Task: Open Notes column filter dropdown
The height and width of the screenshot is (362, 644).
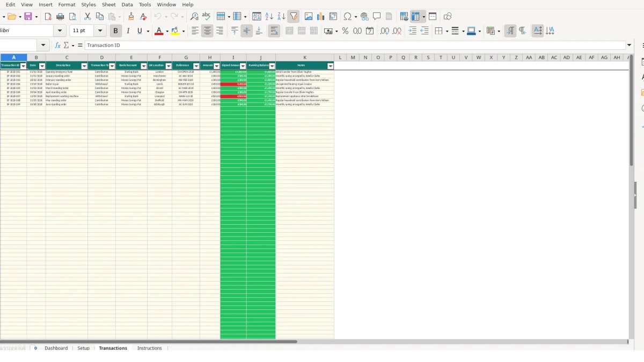Action: click(331, 65)
